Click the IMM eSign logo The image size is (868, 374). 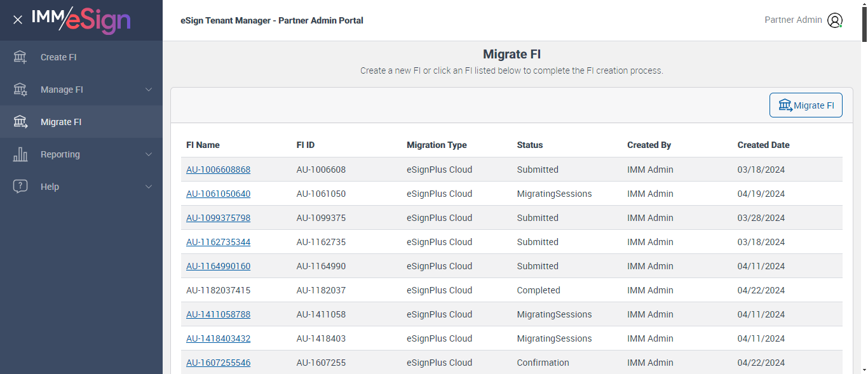(x=81, y=20)
